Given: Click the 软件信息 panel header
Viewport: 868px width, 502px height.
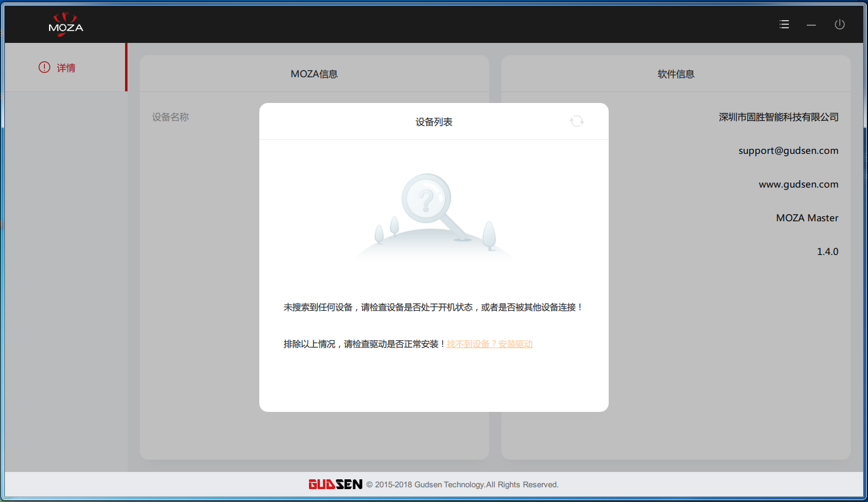Looking at the screenshot, I should [676, 74].
